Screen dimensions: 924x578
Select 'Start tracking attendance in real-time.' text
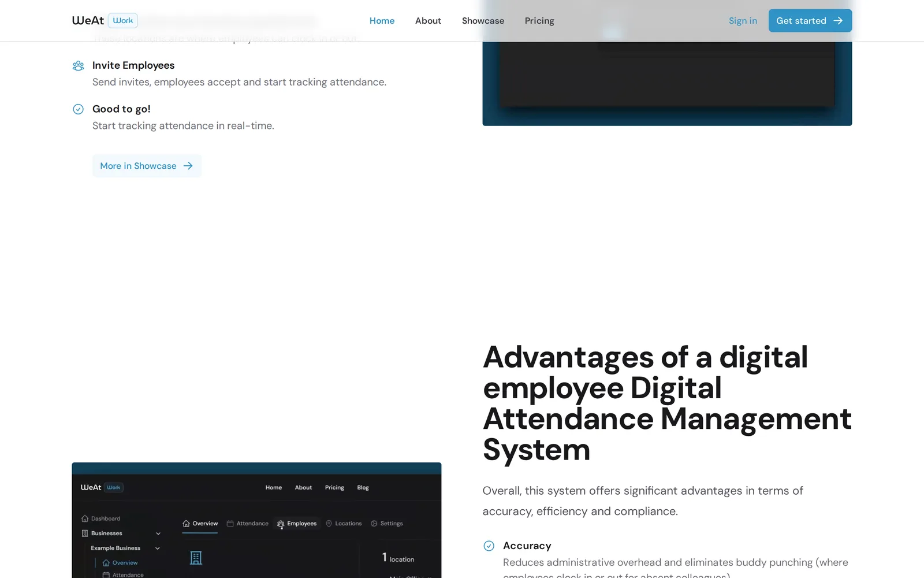pyautogui.click(x=183, y=126)
